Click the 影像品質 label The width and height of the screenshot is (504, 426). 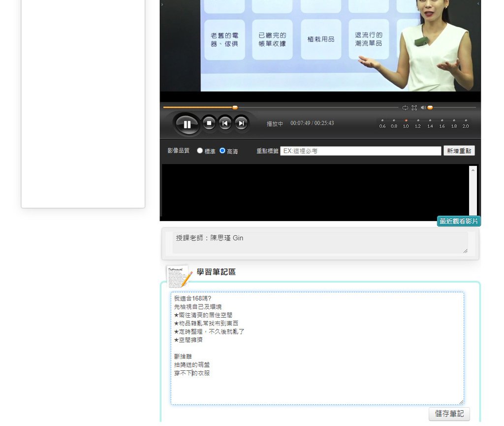pos(178,151)
